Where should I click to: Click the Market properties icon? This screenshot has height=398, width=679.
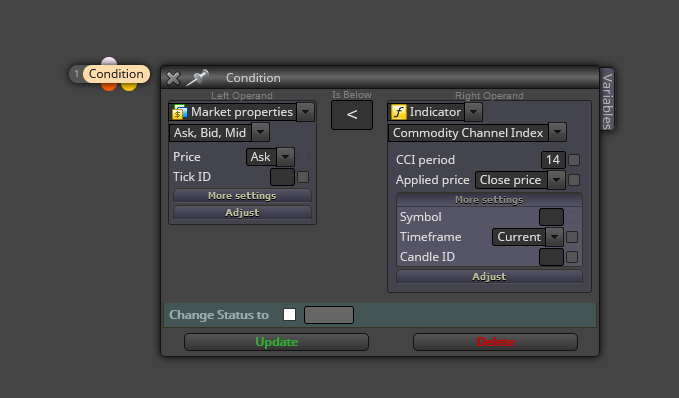(179, 112)
